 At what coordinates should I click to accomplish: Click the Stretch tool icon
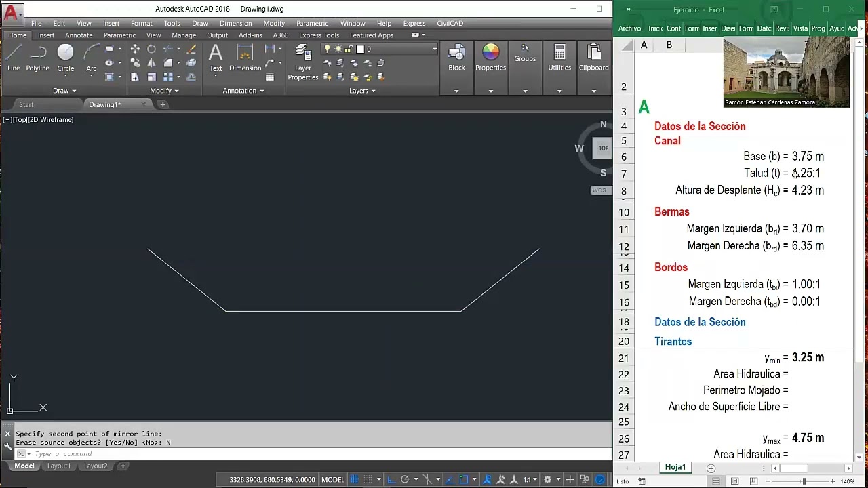[135, 77]
